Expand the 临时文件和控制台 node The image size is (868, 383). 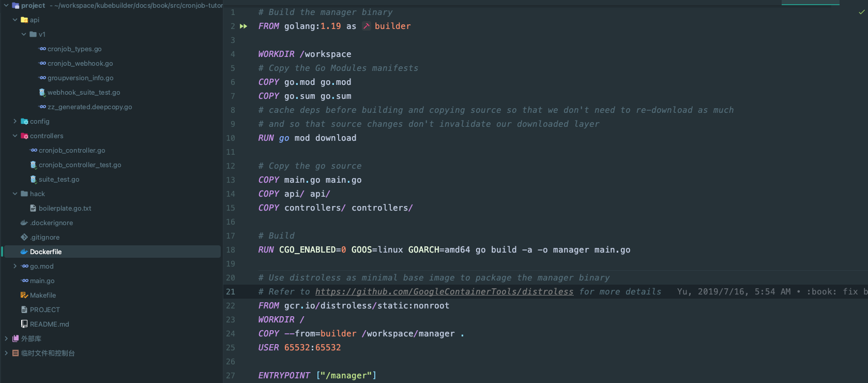click(x=6, y=353)
